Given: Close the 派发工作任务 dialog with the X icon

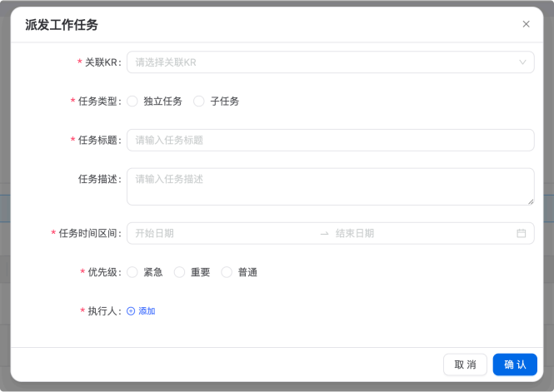Looking at the screenshot, I should click(526, 24).
